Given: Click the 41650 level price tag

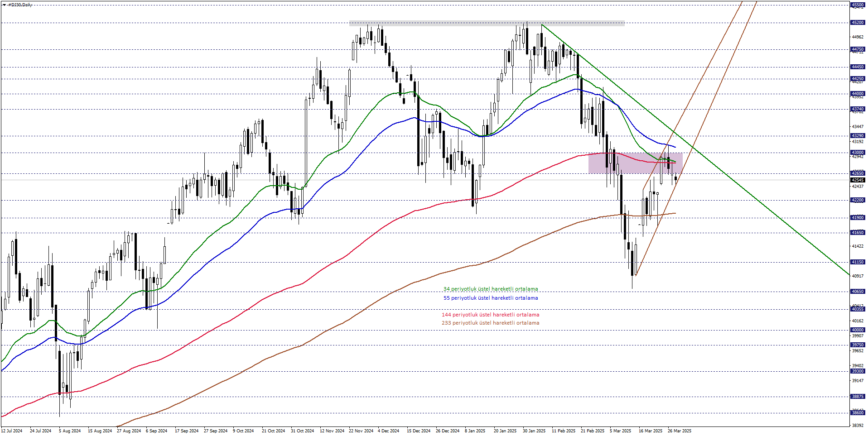Looking at the screenshot, I should point(858,233).
